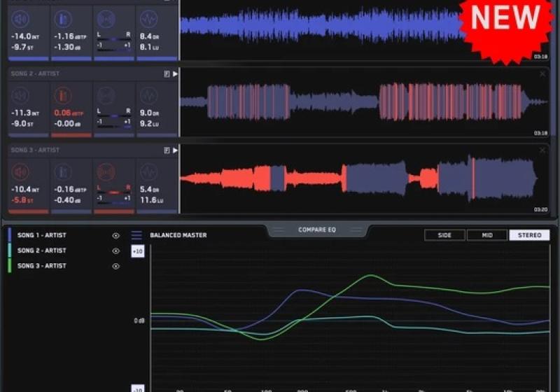Click the -0.00 dB value

coord(67,124)
